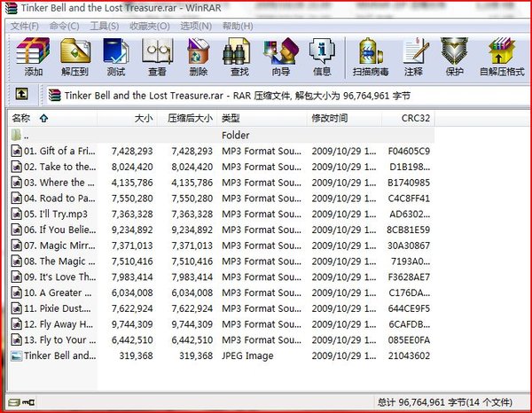Sort by 修改时间 column header

coord(344,119)
